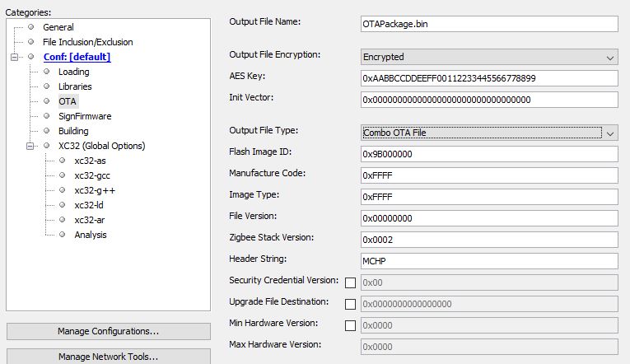Open the xc32-gcc options node
The width and height of the screenshot is (630, 364).
(92, 175)
